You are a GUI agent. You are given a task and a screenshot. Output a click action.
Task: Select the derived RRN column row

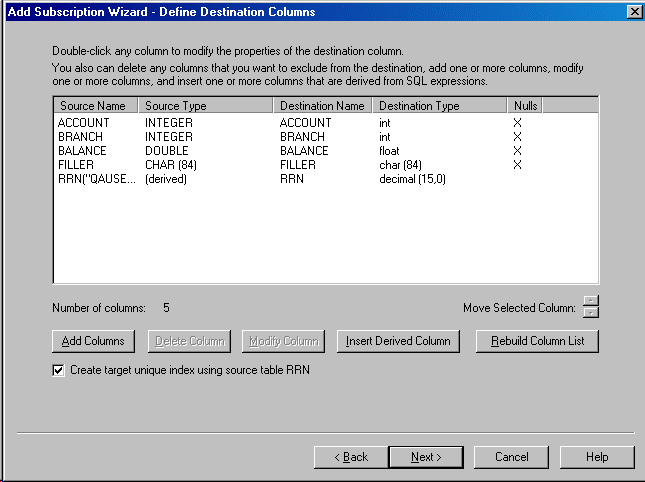click(95, 179)
